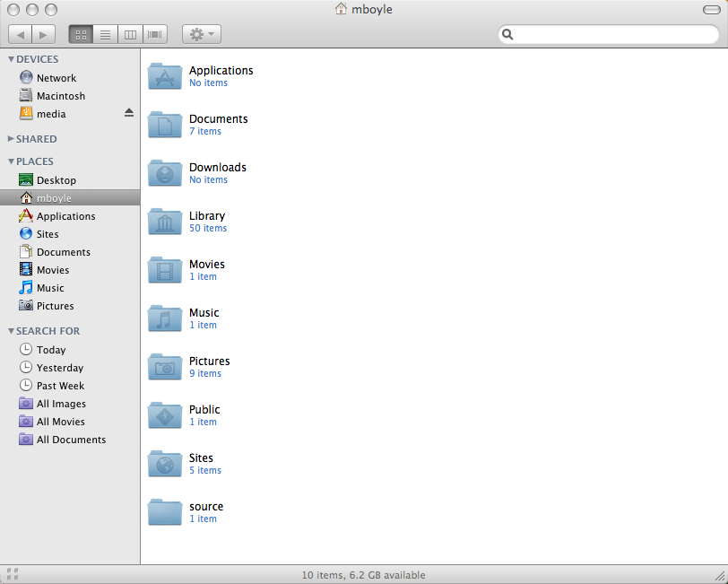Screen dimensions: 728x584
Task: Open Music in the sidebar
Action: 70,288
